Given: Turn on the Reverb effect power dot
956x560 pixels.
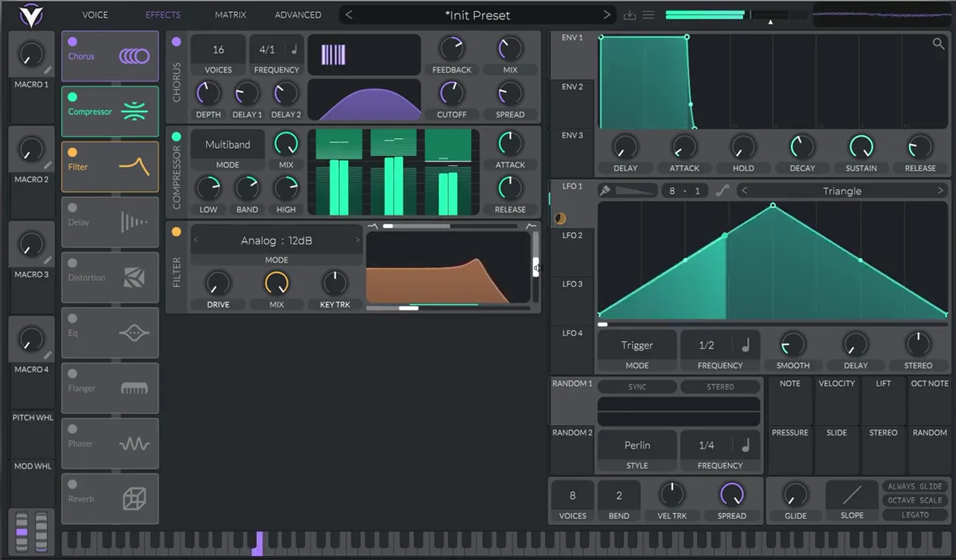Looking at the screenshot, I should [x=72, y=484].
